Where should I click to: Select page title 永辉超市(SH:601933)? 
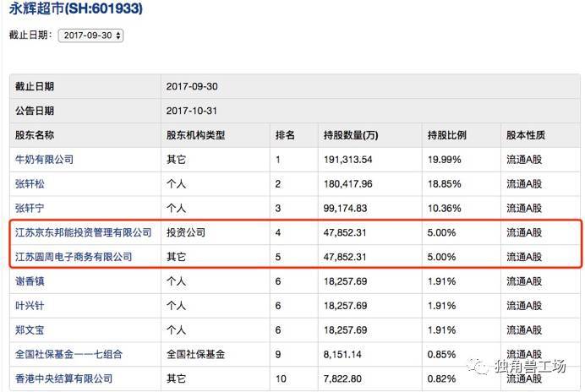[x=76, y=8]
